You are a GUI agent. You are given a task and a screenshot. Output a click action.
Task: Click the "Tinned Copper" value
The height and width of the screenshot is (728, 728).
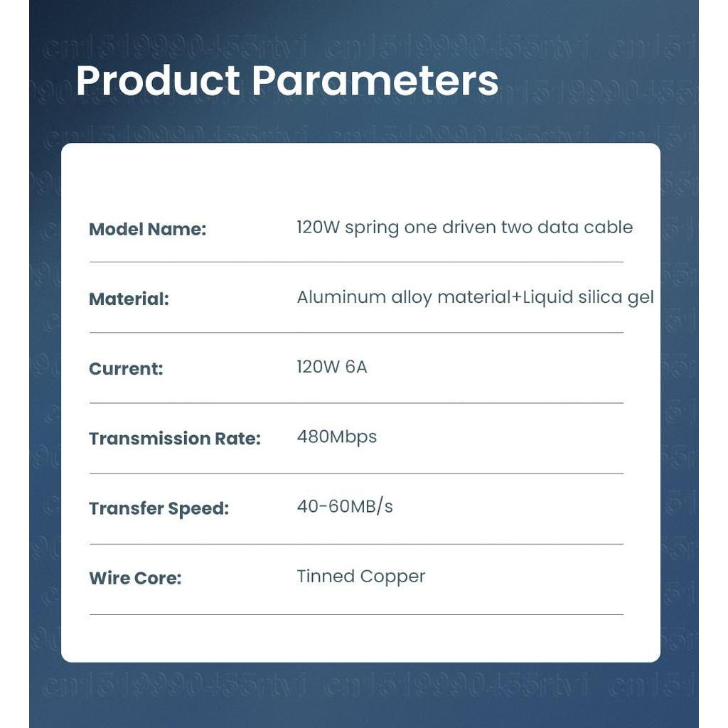point(360,577)
